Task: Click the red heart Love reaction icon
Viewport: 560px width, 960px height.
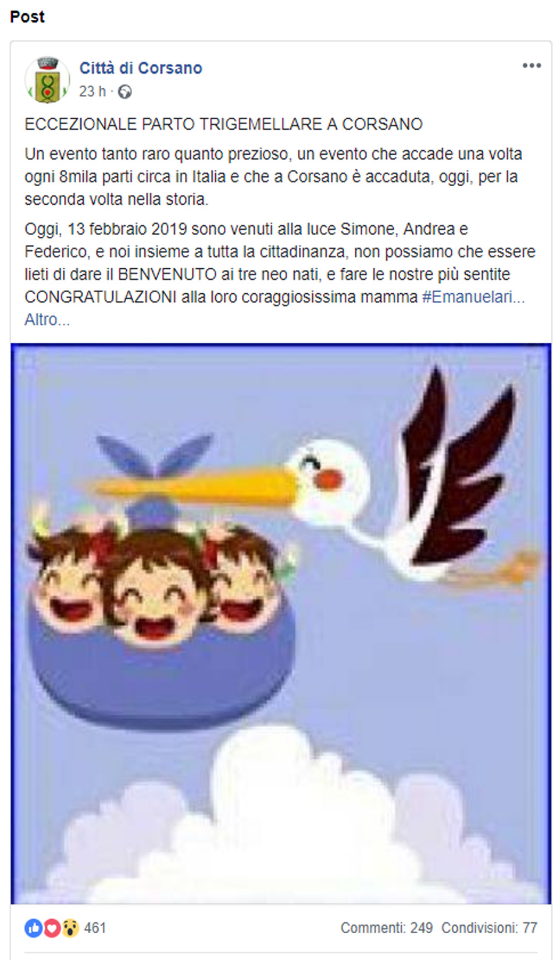Action: pyautogui.click(x=52, y=928)
